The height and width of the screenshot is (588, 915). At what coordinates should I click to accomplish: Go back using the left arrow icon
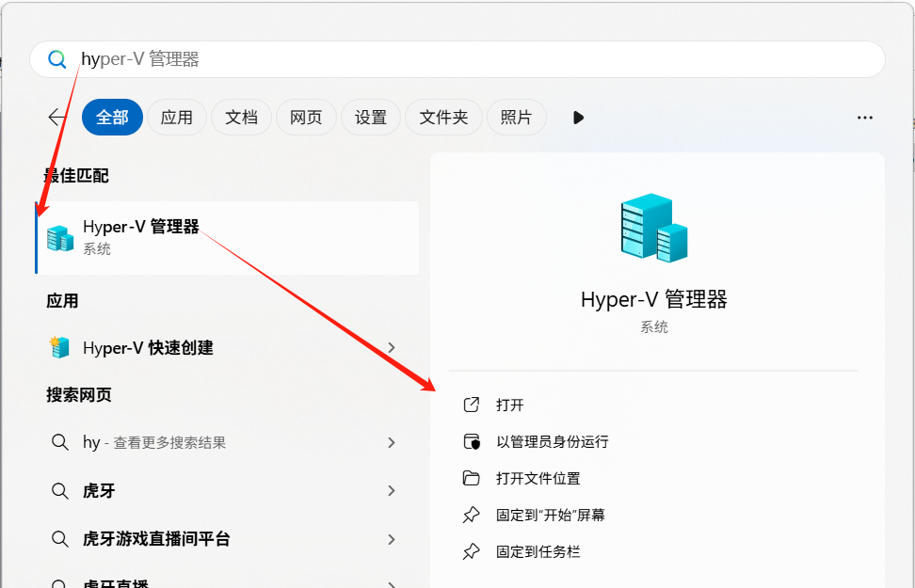pyautogui.click(x=57, y=118)
